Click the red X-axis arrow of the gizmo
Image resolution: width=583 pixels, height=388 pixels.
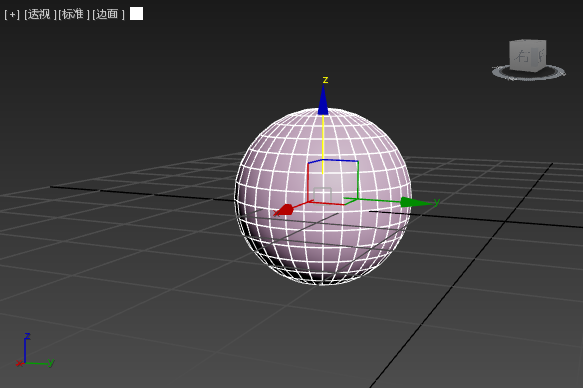[x=285, y=210]
